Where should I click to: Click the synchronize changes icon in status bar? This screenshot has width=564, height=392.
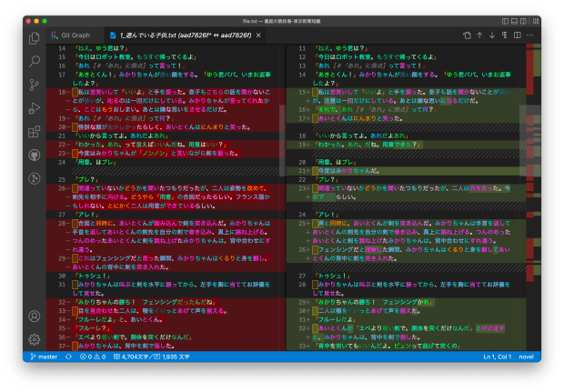[x=69, y=357]
